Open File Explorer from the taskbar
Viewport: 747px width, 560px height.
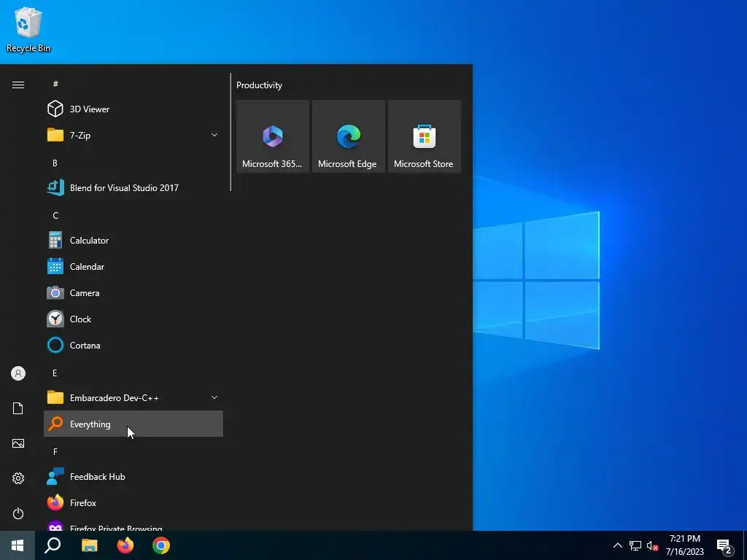click(x=89, y=545)
